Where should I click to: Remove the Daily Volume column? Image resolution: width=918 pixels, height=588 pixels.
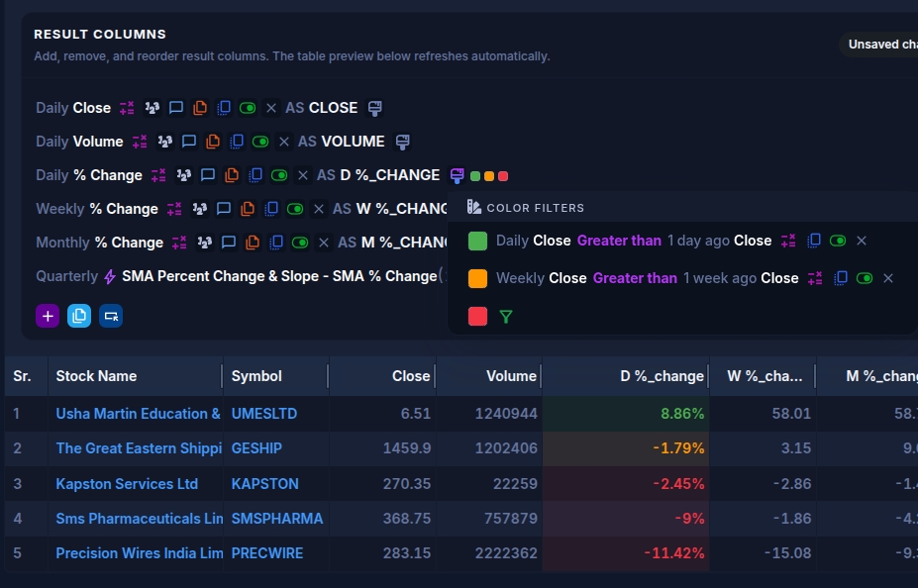click(x=284, y=142)
